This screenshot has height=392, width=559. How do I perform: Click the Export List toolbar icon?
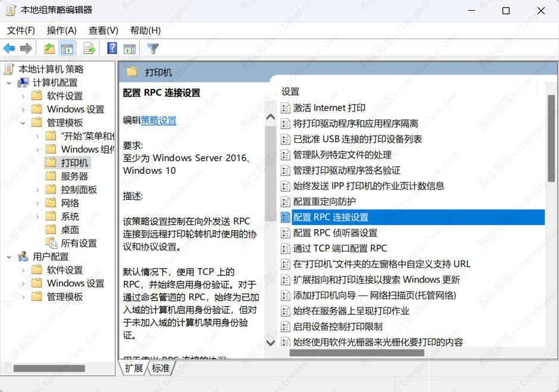coord(89,48)
